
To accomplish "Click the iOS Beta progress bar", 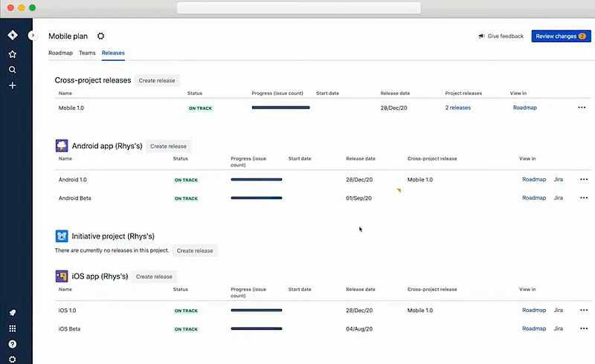I will pos(257,329).
